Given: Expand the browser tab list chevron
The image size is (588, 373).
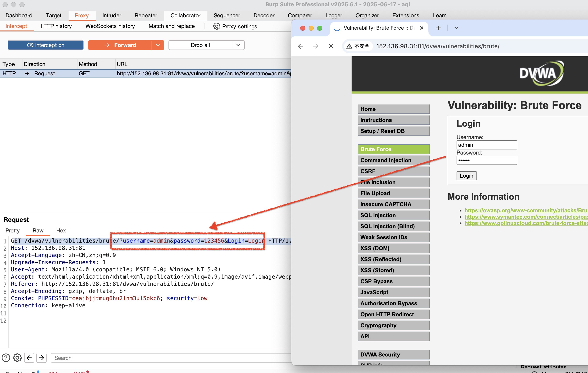Looking at the screenshot, I should point(456,28).
